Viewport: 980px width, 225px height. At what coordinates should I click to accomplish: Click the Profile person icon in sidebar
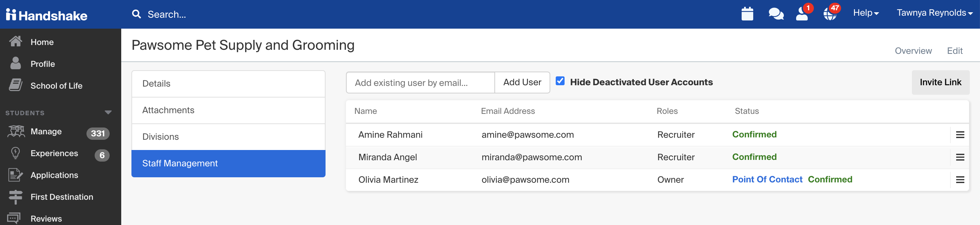click(16, 63)
